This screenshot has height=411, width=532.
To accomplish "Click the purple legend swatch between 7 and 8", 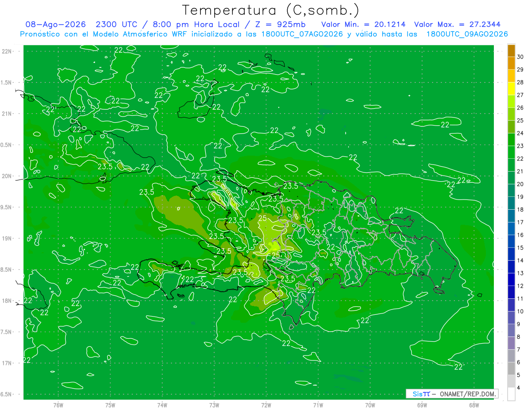I will [x=511, y=343].
